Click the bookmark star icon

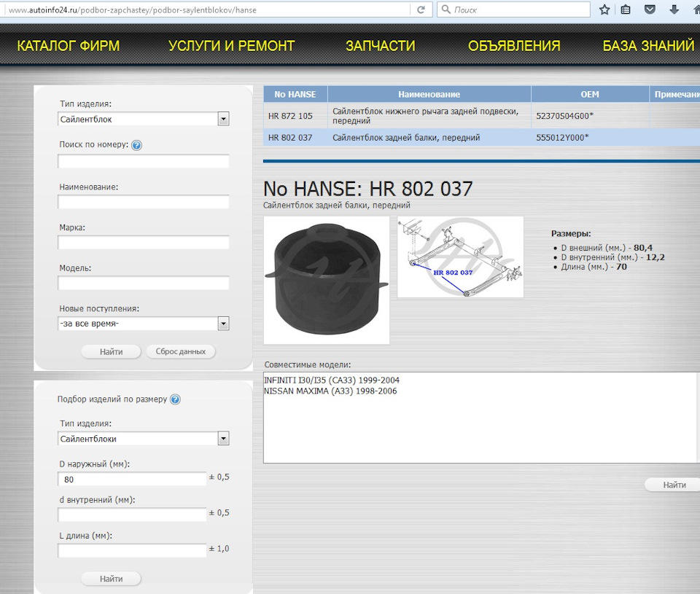click(604, 10)
